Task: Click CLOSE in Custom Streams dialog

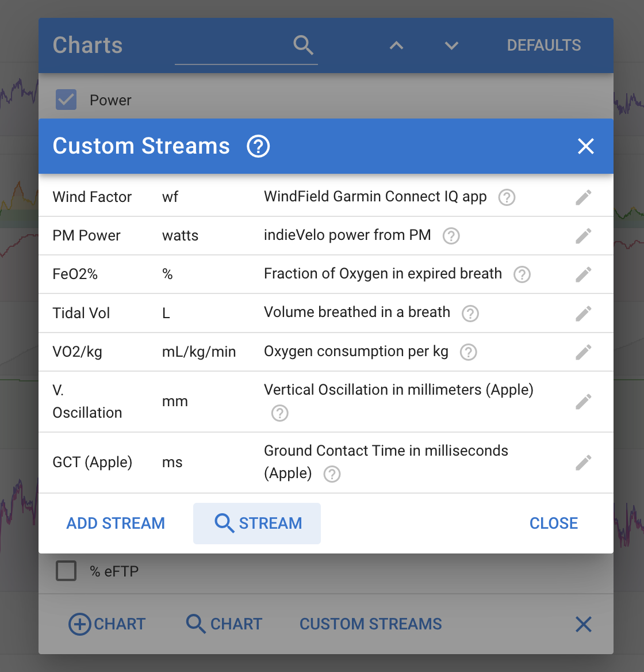Action: [553, 523]
